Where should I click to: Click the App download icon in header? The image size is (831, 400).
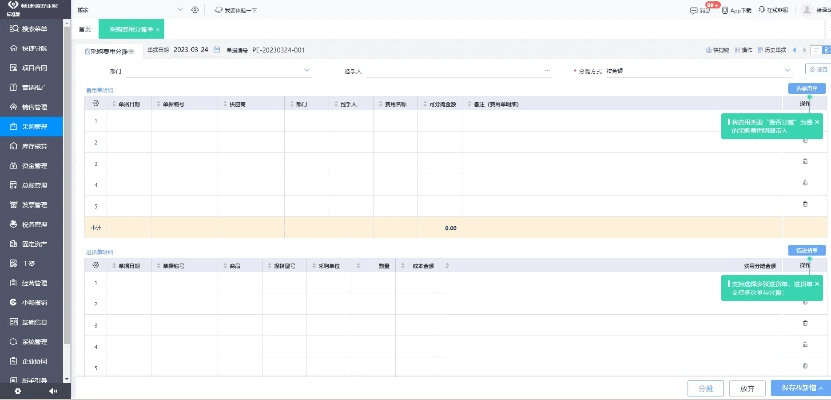tap(723, 10)
